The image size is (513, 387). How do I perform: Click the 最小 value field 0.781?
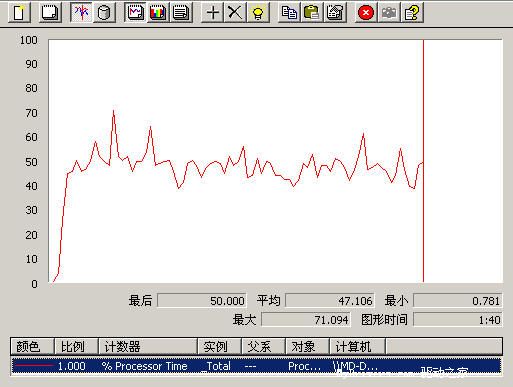click(x=458, y=301)
